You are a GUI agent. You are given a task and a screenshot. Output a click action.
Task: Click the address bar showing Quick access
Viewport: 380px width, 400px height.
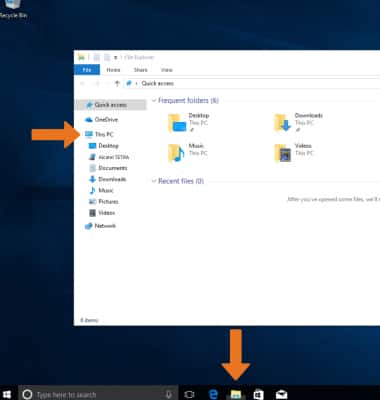coord(252,83)
